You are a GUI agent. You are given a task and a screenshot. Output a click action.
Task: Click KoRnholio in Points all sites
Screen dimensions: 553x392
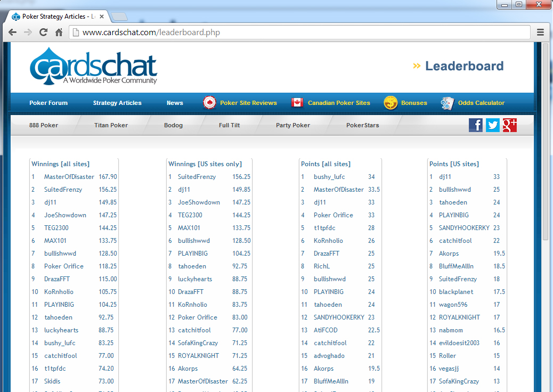point(328,241)
